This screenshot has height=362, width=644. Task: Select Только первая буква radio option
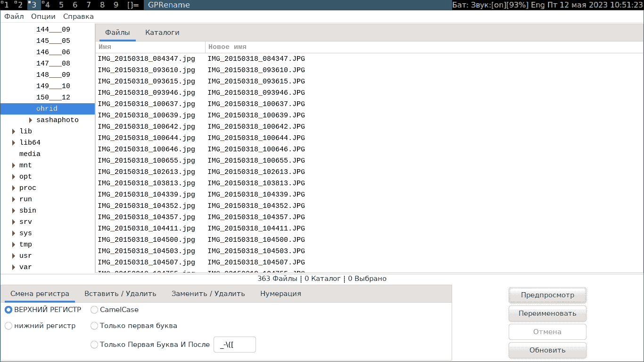[94, 326]
